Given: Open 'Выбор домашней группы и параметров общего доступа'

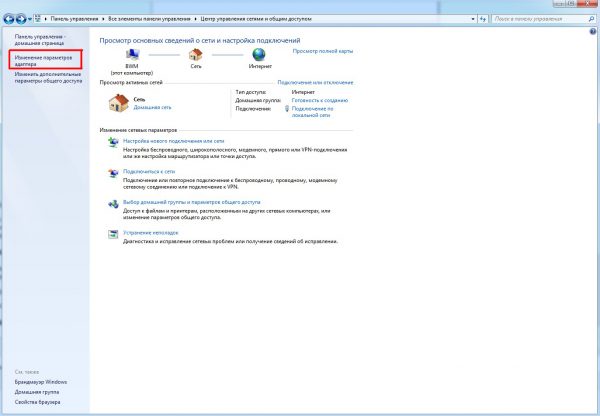Looking at the screenshot, I should 191,202.
